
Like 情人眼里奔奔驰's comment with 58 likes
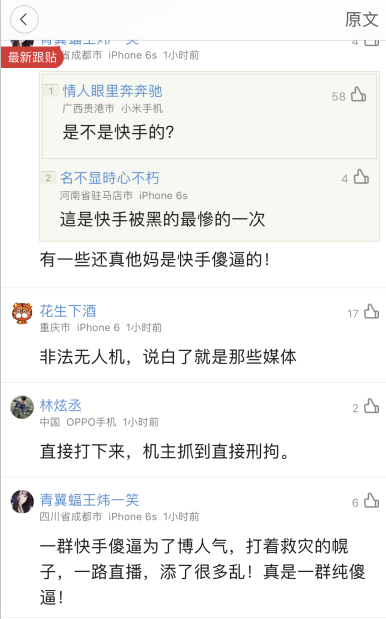tap(358, 95)
